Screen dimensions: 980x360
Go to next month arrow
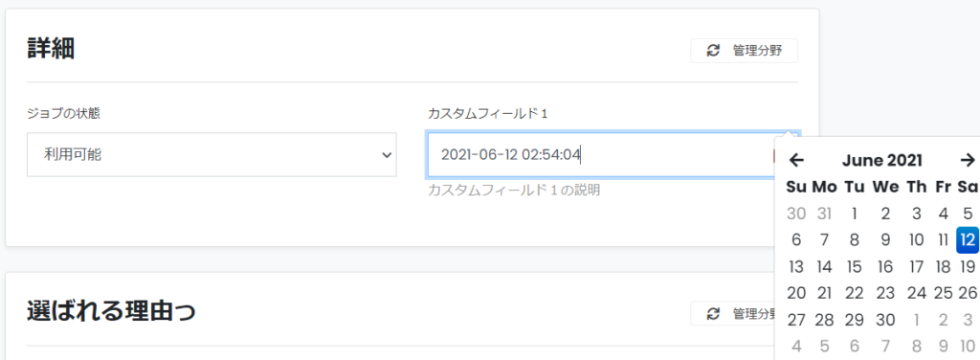coord(967,161)
